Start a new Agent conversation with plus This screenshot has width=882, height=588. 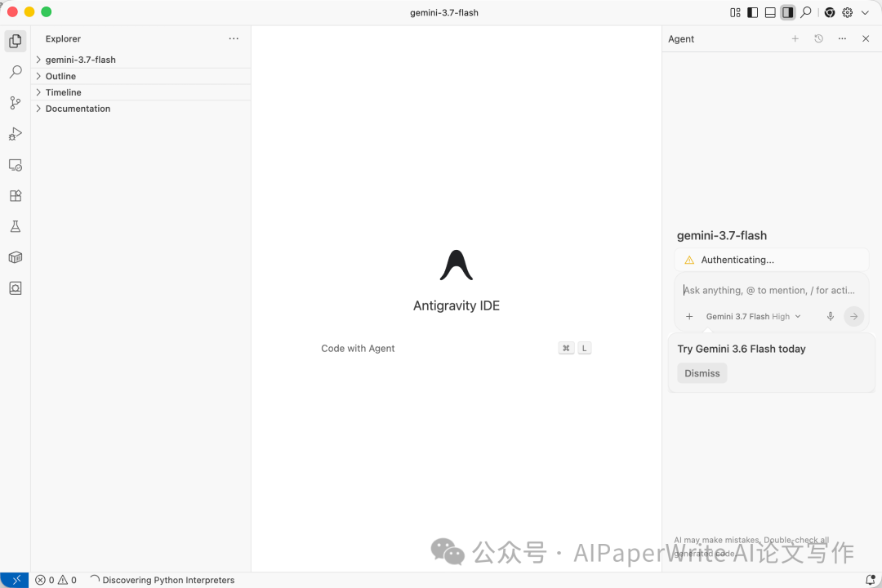(x=795, y=39)
